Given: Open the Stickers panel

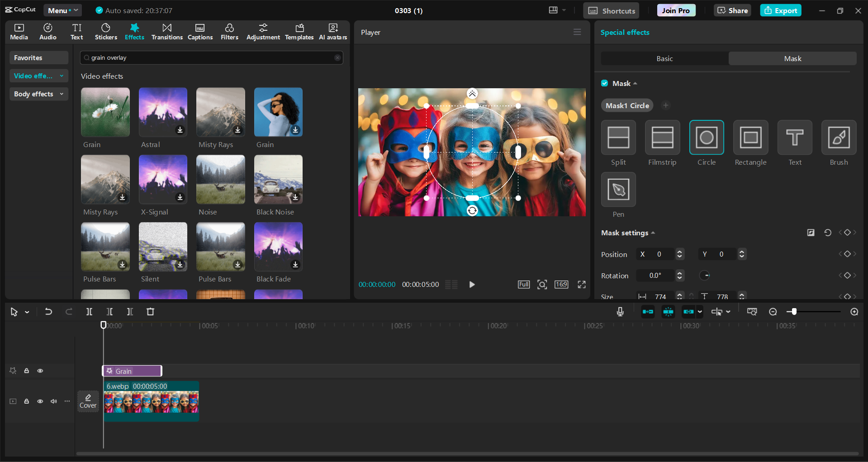Looking at the screenshot, I should coord(105,31).
